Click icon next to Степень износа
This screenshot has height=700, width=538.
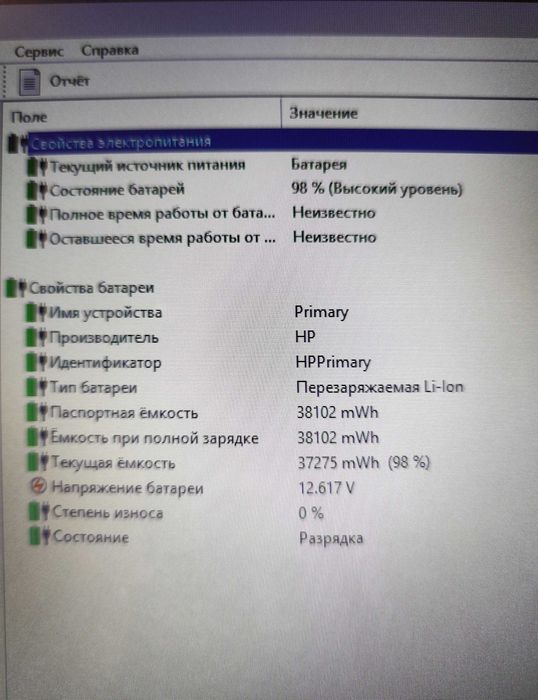tap(40, 512)
